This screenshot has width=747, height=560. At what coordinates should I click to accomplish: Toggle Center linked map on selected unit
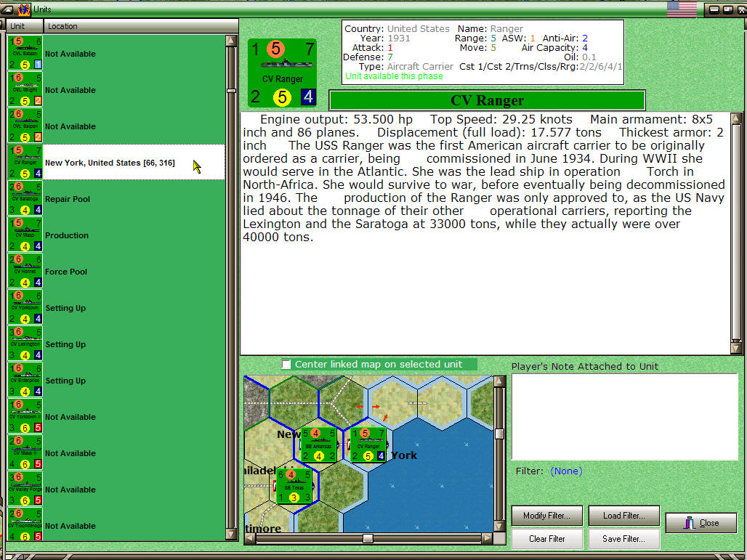pyautogui.click(x=286, y=365)
